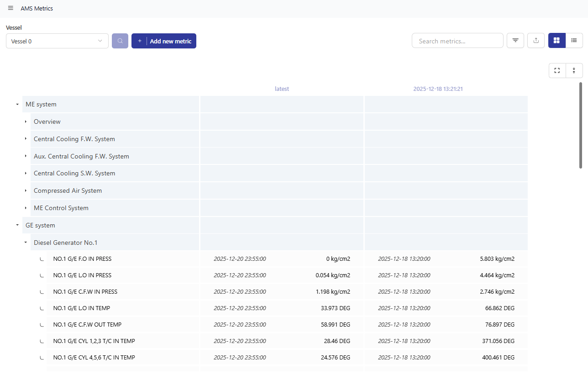
Task: Expand the Overview section
Action: tap(26, 121)
